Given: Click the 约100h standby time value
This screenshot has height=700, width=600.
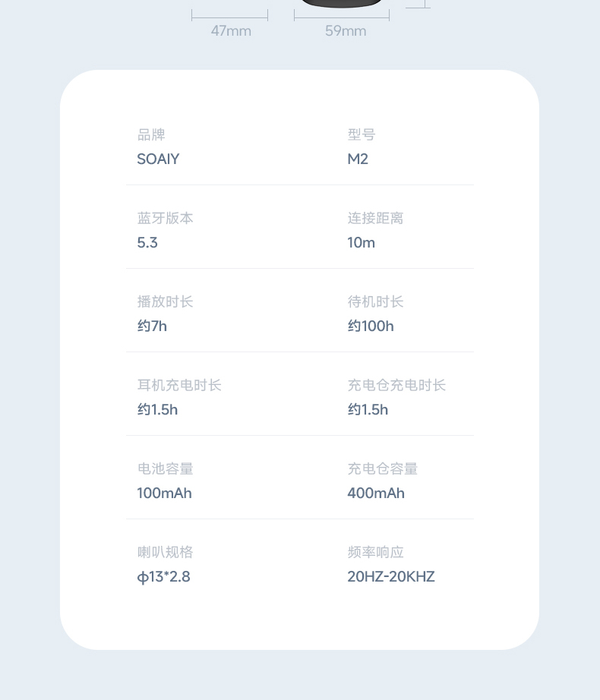Looking at the screenshot, I should [371, 326].
